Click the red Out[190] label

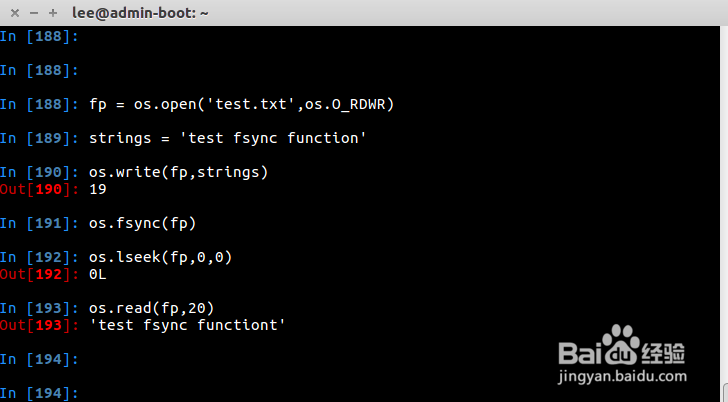click(40, 189)
